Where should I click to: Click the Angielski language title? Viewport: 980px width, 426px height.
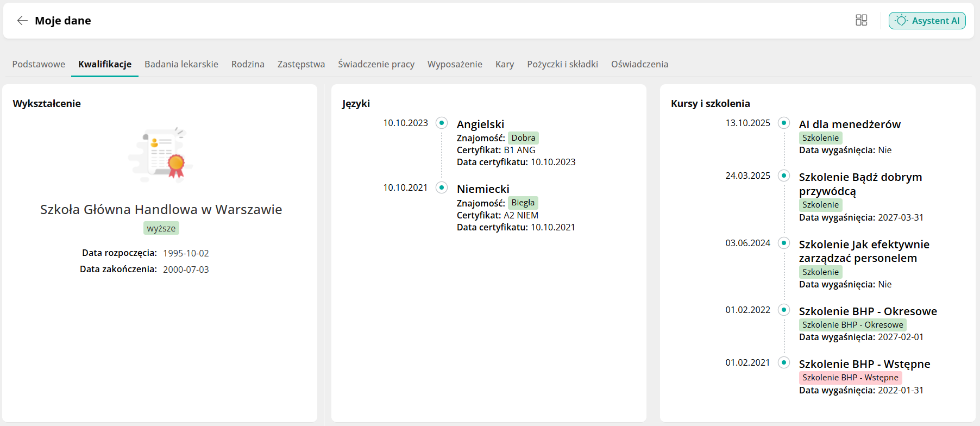tap(480, 124)
